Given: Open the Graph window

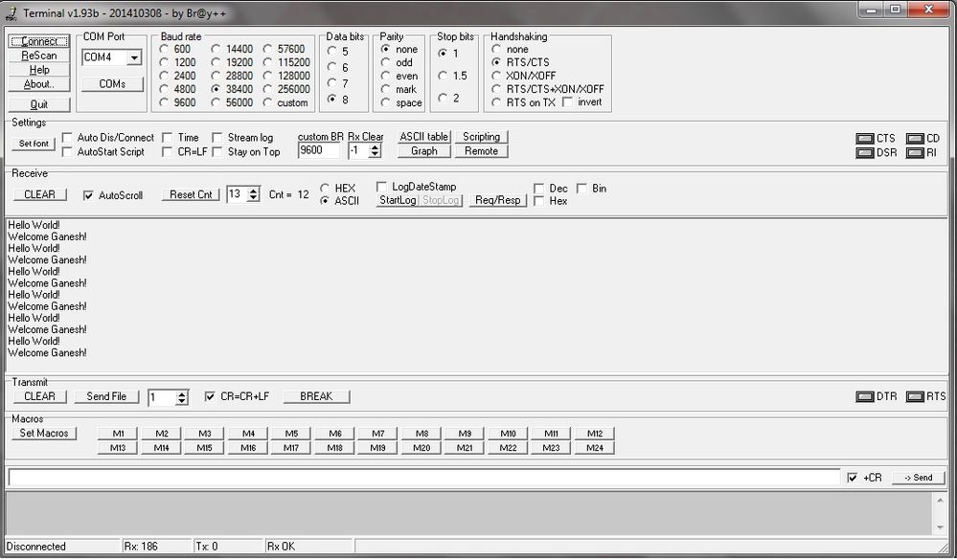Looking at the screenshot, I should coord(422,150).
